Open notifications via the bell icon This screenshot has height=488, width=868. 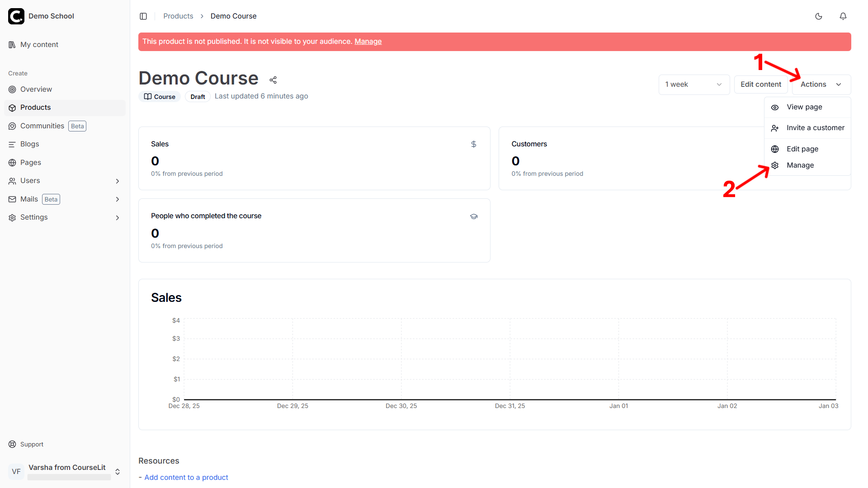(843, 16)
